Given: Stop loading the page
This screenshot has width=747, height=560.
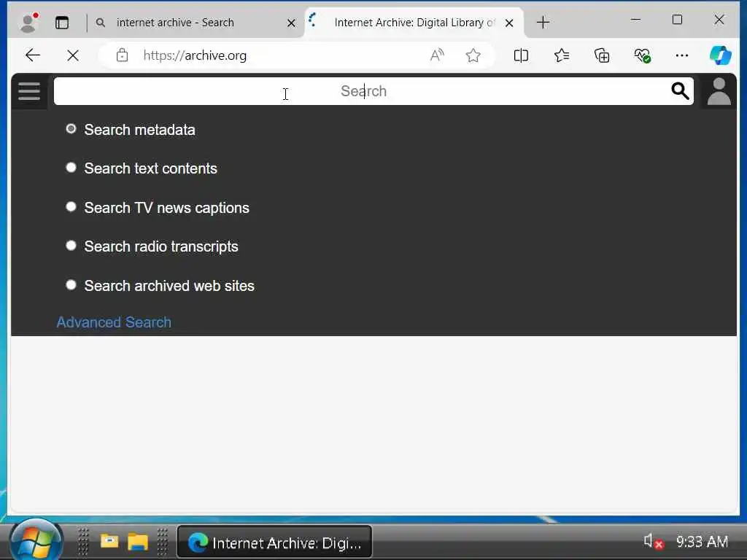Looking at the screenshot, I should pos(73,55).
